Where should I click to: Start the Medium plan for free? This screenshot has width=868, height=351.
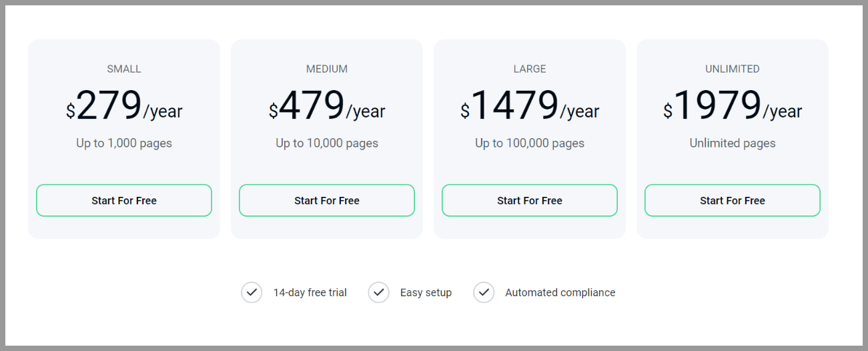(327, 200)
